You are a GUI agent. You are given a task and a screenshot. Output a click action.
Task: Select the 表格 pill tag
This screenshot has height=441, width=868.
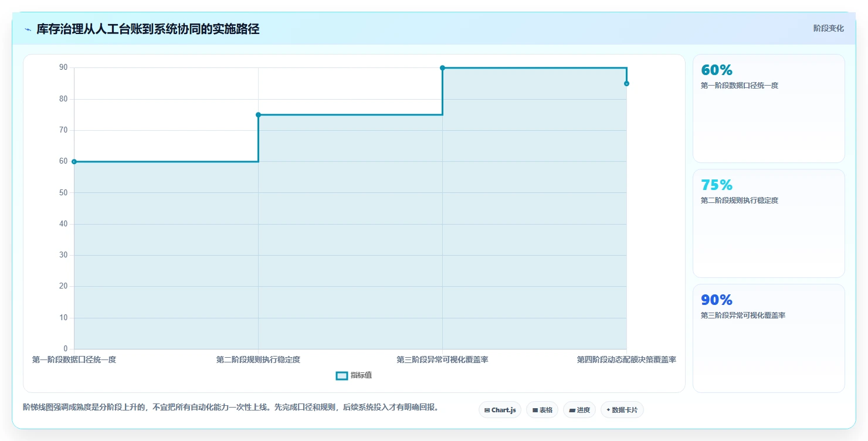[542, 410]
